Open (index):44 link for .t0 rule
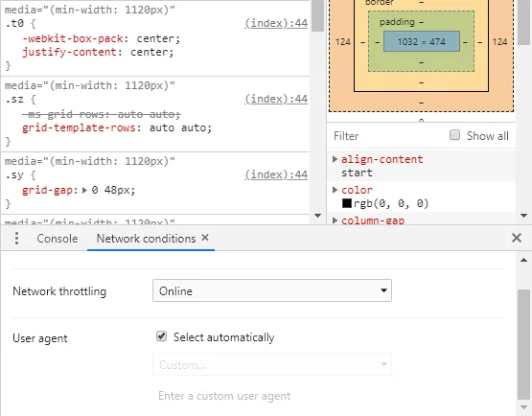532x416 pixels. [x=276, y=23]
